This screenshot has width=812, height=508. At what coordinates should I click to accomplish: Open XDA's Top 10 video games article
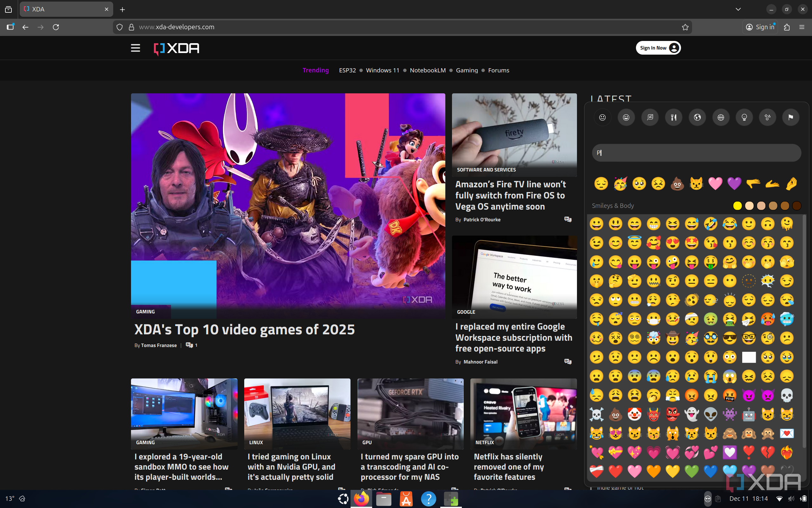(245, 330)
